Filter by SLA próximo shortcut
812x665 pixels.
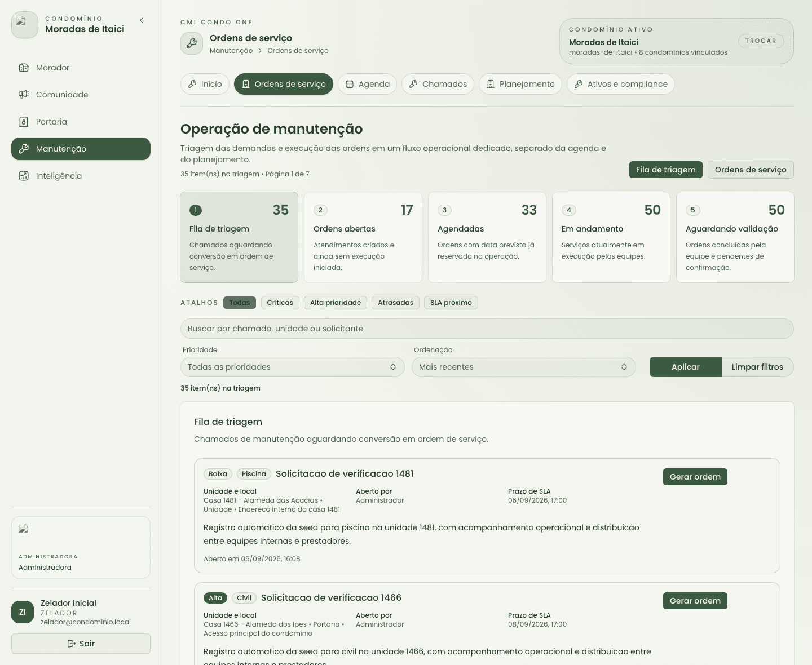coord(451,303)
